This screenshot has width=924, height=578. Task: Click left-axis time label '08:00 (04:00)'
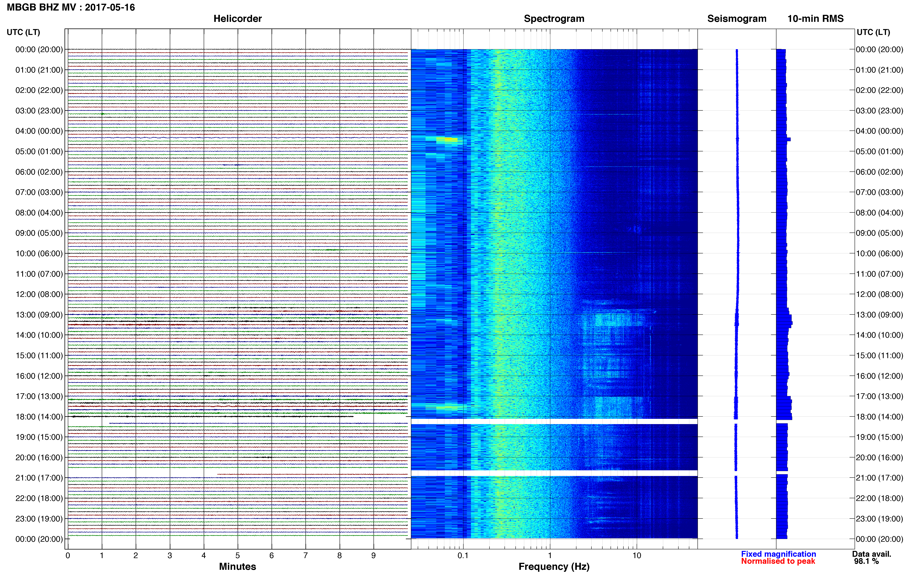pyautogui.click(x=39, y=213)
